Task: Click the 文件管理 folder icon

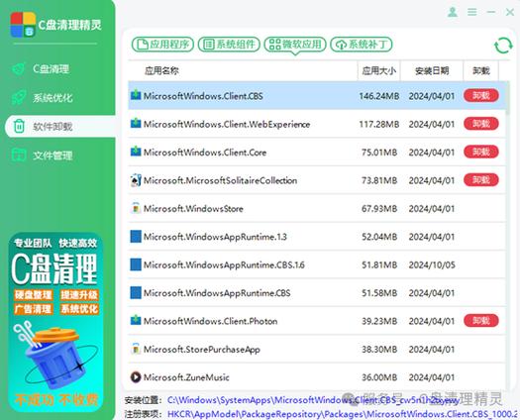Action: [x=19, y=155]
